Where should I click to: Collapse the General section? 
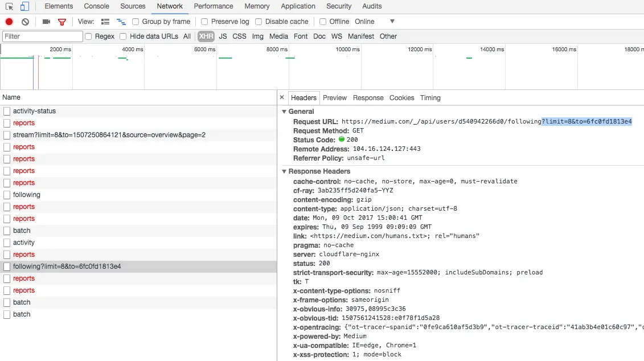pyautogui.click(x=284, y=112)
